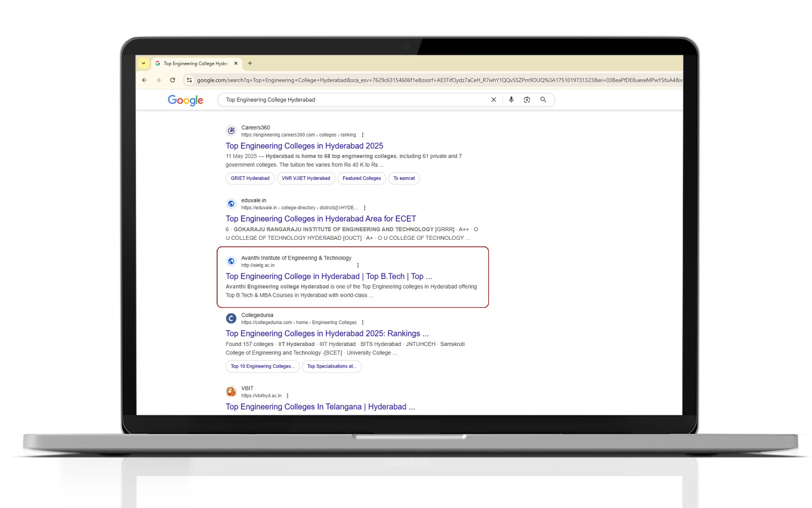Open more options for Careers360 result
The height and width of the screenshot is (508, 812).
362,135
